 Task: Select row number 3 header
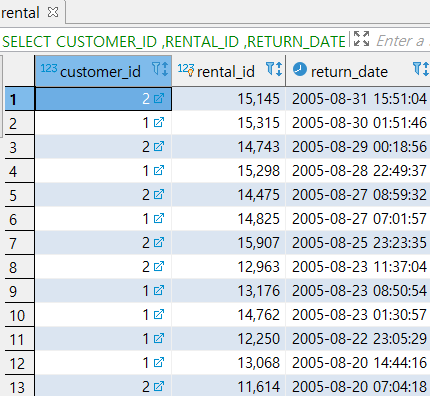19,147
